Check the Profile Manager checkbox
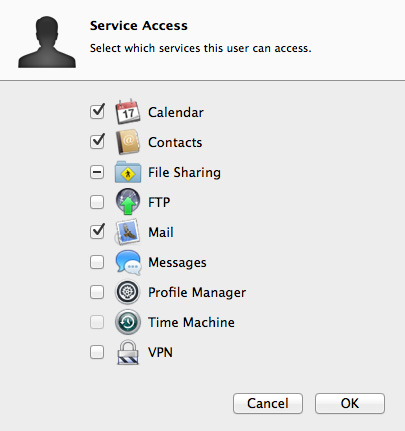405x431 pixels. (97, 292)
